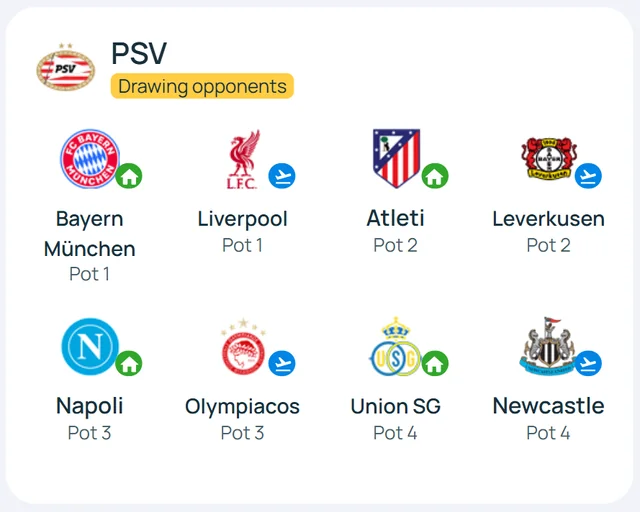Click the away plane badge on Newcastle

point(588,363)
